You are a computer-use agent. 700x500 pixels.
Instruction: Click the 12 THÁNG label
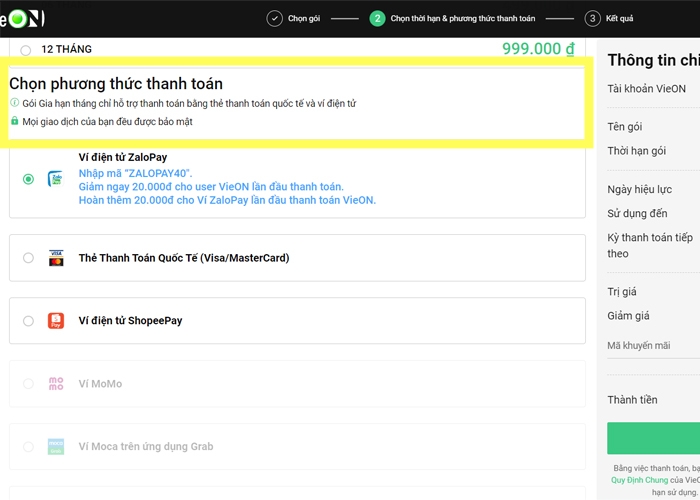[x=67, y=49]
